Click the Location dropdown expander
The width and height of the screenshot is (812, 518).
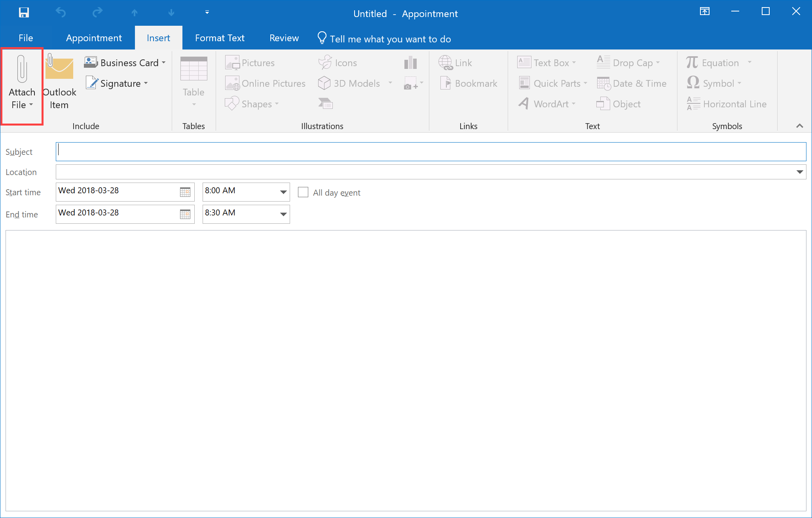coord(799,172)
